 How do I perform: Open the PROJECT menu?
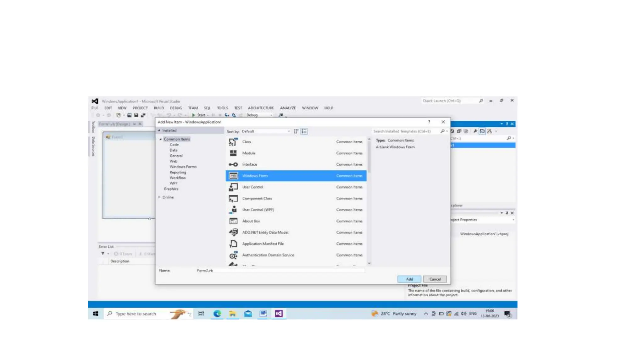(x=140, y=108)
